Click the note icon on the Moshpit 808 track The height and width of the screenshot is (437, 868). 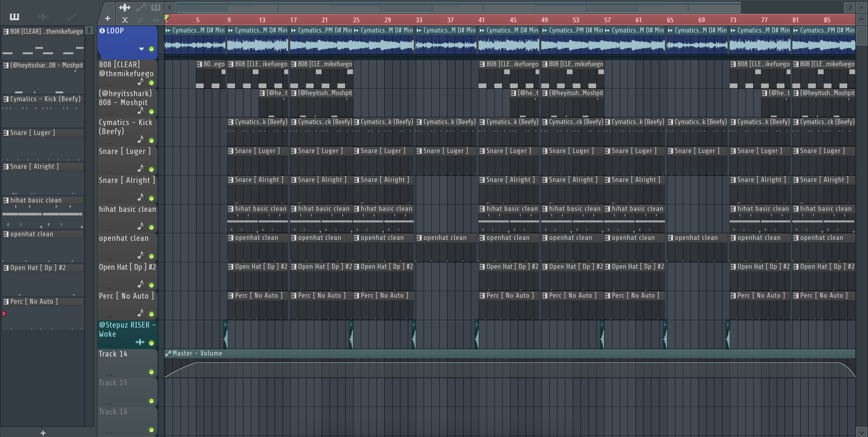tap(140, 111)
